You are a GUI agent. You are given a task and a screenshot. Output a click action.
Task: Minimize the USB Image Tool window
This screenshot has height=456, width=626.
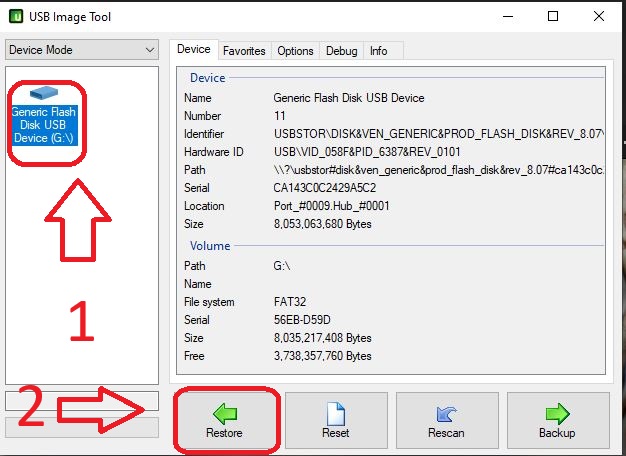click(508, 16)
